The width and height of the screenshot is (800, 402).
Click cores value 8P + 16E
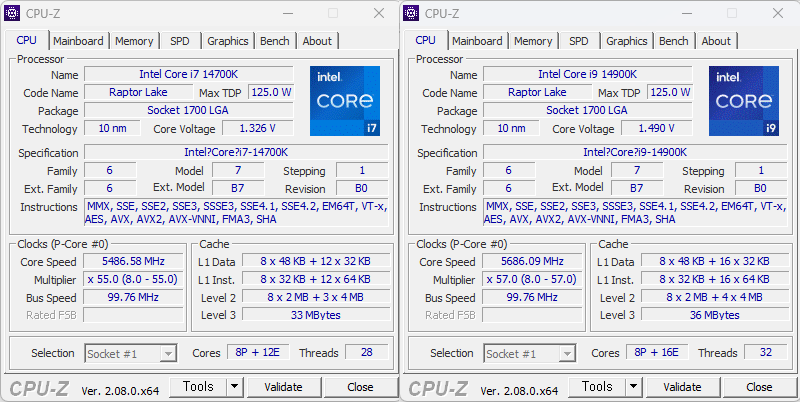point(657,352)
